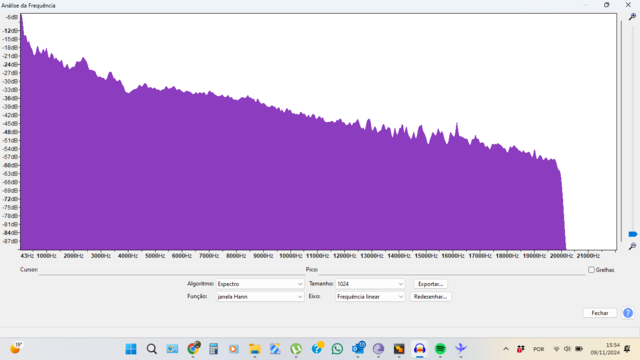Open File Explorer folder icon
Image resolution: width=640 pixels, height=360 pixels.
coord(255,349)
